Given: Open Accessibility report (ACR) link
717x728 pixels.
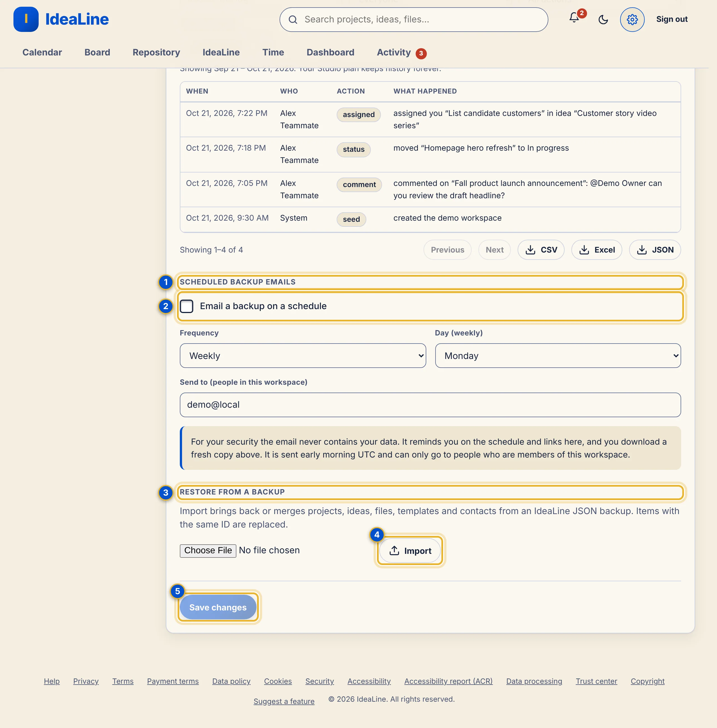Looking at the screenshot, I should (x=448, y=681).
